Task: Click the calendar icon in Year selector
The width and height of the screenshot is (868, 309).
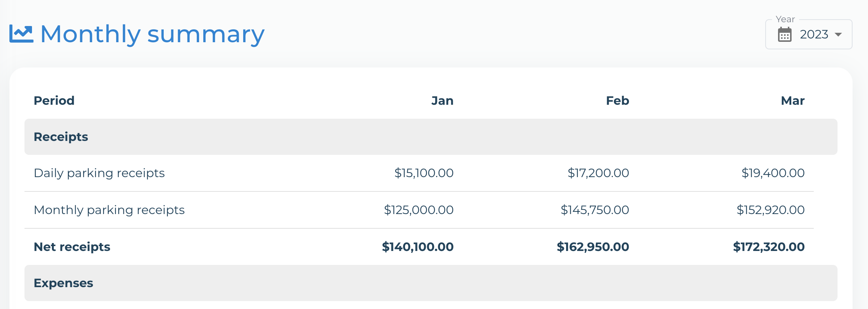Action: tap(785, 34)
